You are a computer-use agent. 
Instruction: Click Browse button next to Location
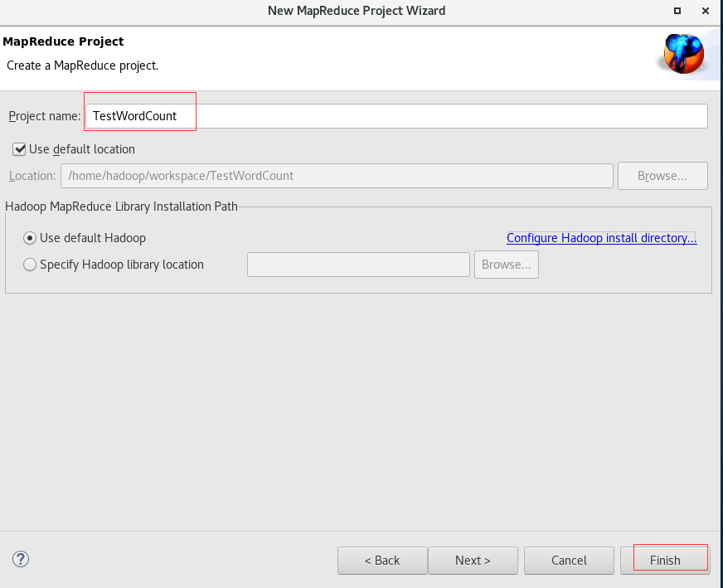tap(662, 176)
